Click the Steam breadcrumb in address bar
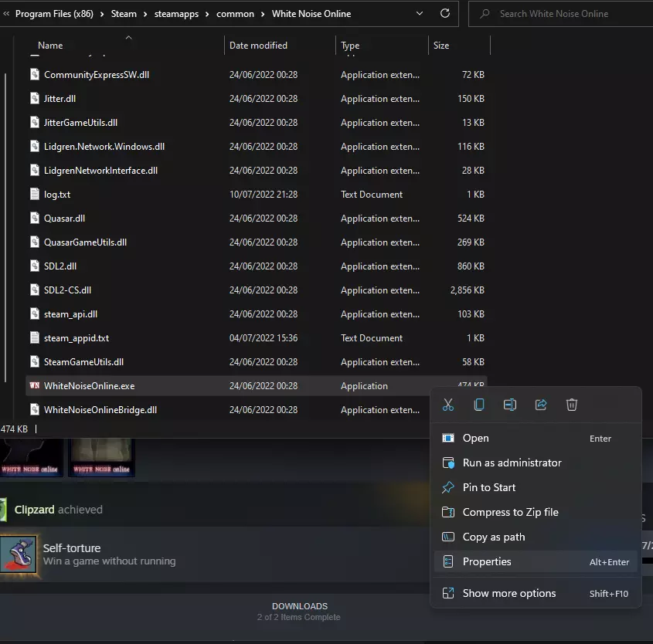 [x=124, y=14]
